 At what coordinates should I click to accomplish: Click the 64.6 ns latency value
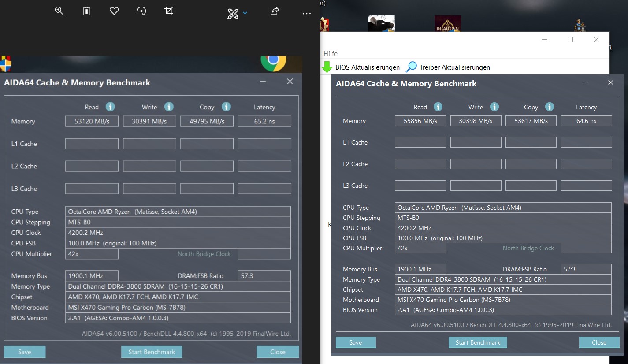[x=586, y=121]
